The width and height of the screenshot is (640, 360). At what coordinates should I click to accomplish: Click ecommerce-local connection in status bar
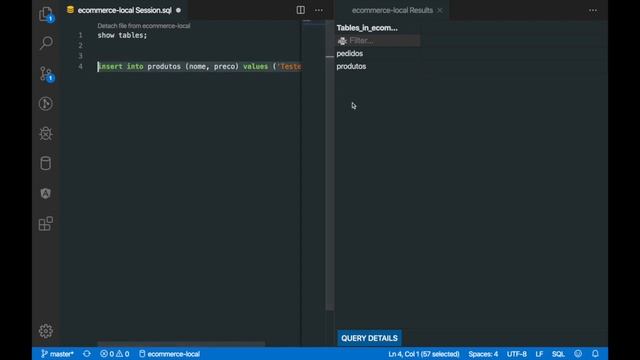pyautogui.click(x=169, y=354)
